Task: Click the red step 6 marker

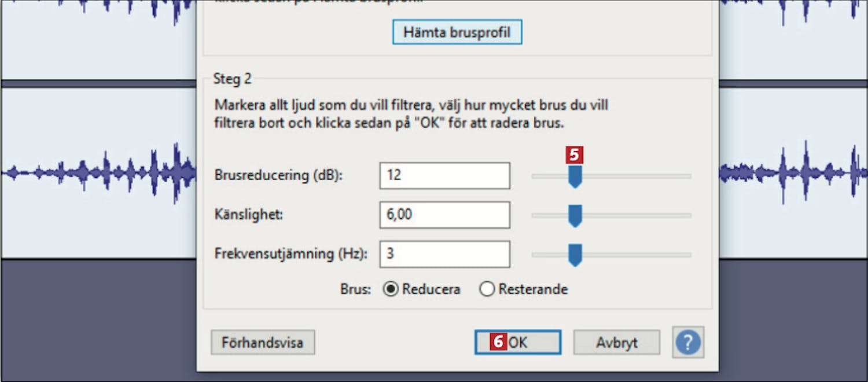Action: [498, 342]
